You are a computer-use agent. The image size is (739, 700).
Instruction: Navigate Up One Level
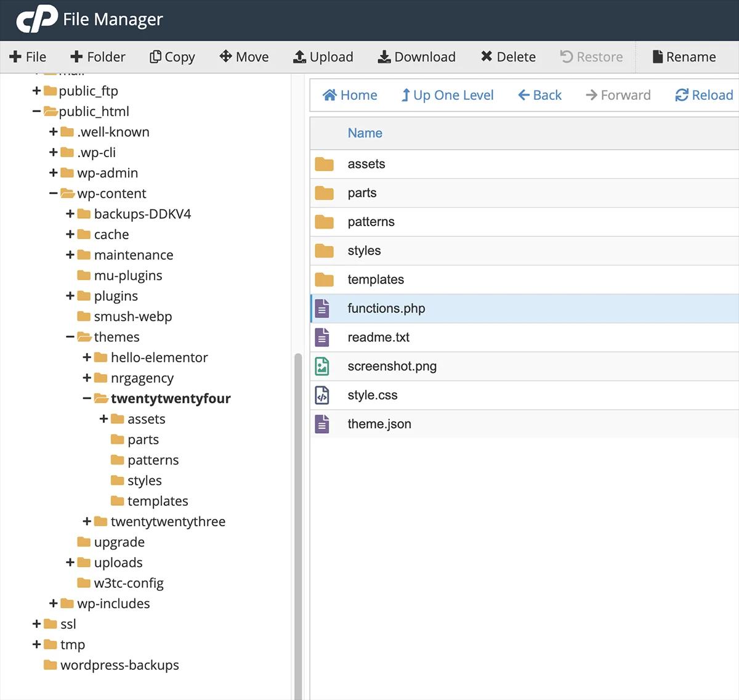coord(447,95)
